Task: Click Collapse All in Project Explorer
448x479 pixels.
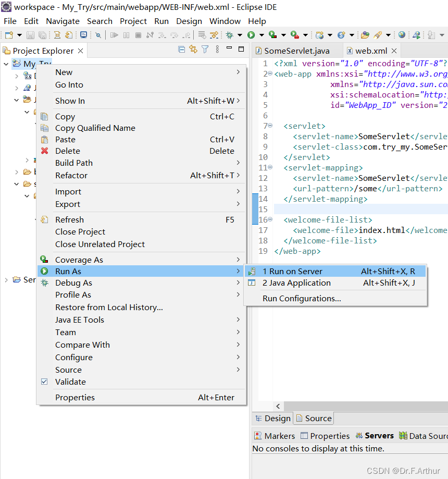Action: 181,49
